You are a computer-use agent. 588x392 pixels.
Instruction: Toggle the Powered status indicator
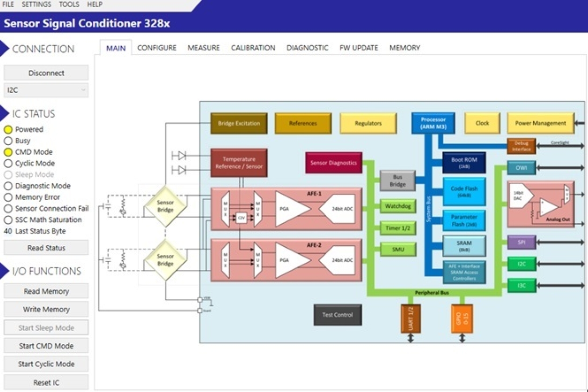[x=8, y=130]
